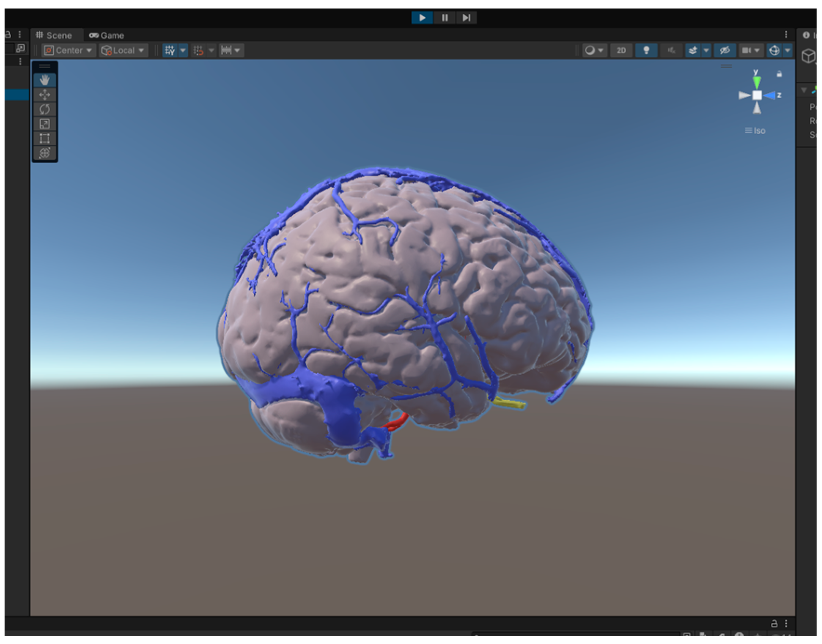Select the Hand (View) tool
This screenshot has height=644, width=822.
pos(45,80)
